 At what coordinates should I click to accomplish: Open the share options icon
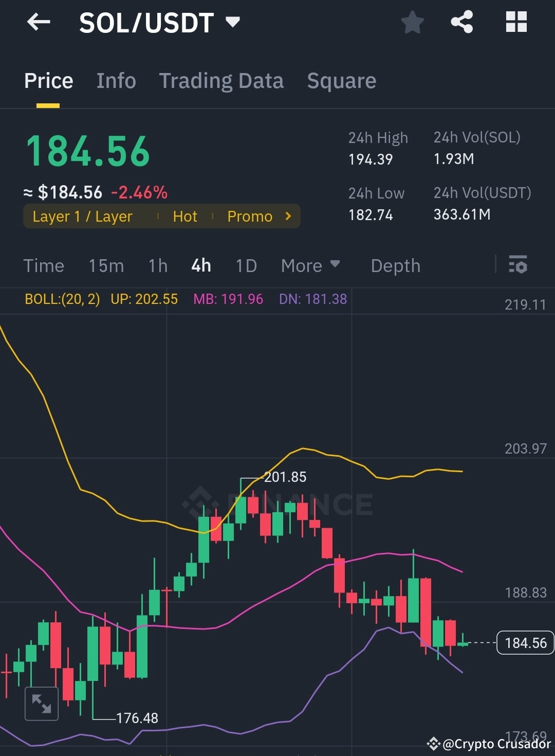click(462, 22)
